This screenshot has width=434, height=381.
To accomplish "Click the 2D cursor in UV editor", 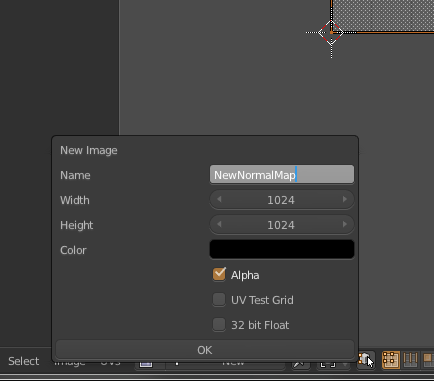I will tap(331, 32).
